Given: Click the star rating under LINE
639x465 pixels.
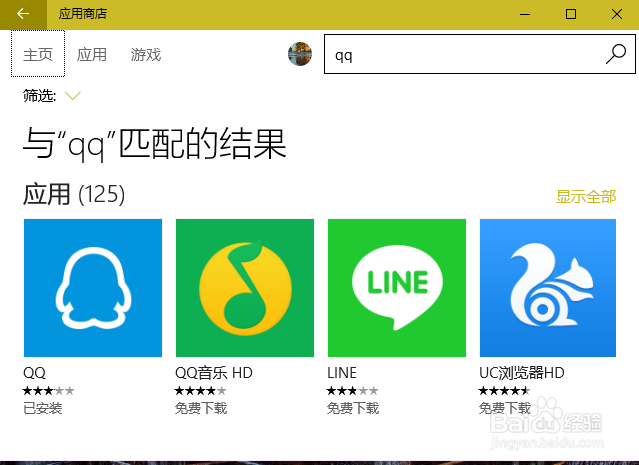Looking at the screenshot, I should coord(353,391).
